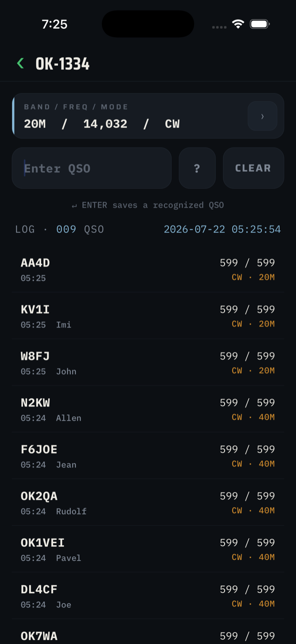This screenshot has width=296, height=644.
Task: Tap the question mark help button
Action: point(197,168)
